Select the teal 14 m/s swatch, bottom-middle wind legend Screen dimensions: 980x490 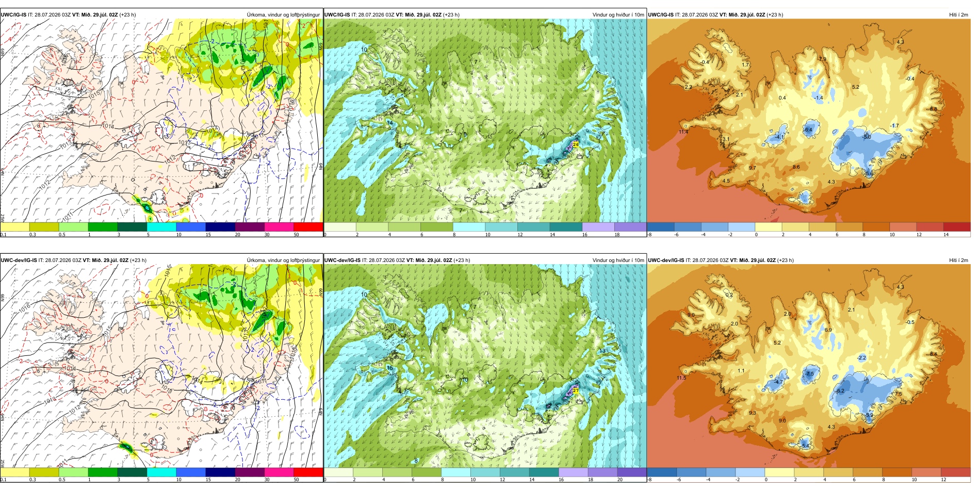[544, 472]
